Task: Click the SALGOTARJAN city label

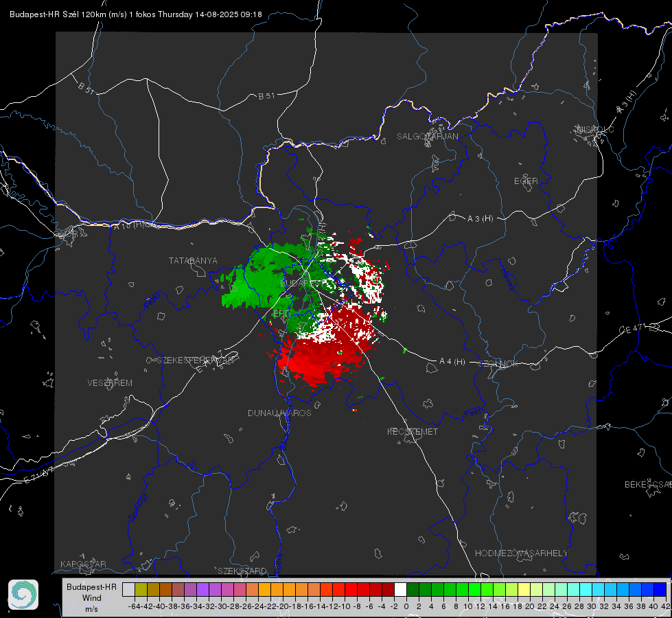Action: coord(427,137)
